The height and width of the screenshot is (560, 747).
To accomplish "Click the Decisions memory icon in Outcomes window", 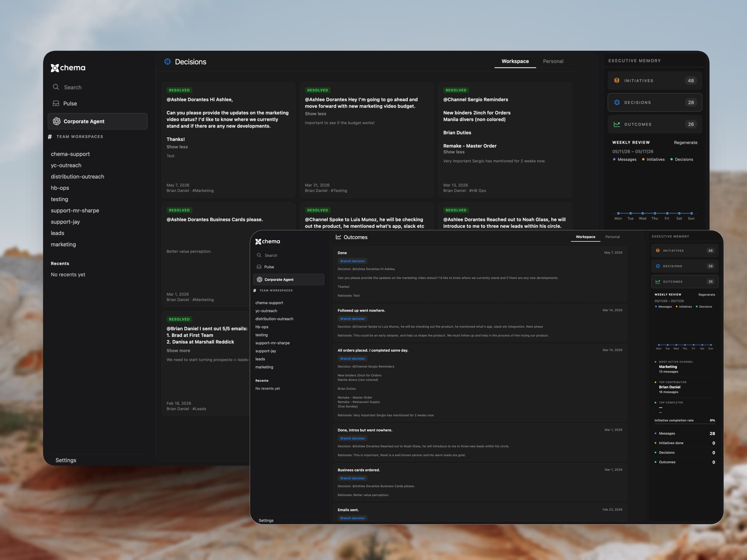I will pyautogui.click(x=658, y=266).
